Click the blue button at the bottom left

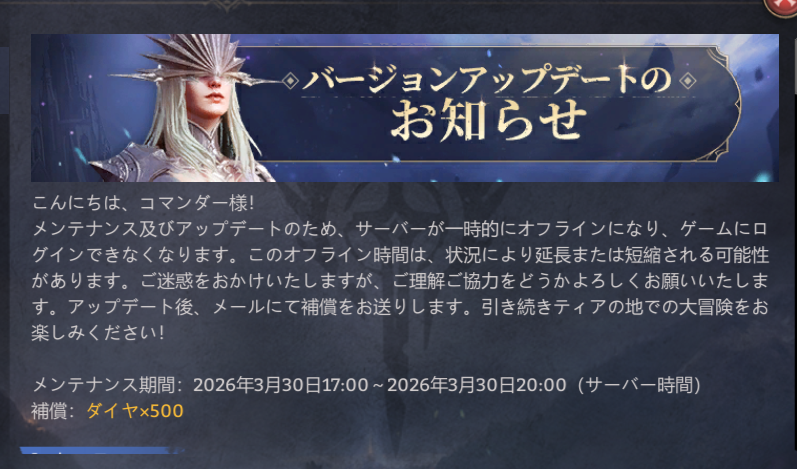tap(102, 451)
